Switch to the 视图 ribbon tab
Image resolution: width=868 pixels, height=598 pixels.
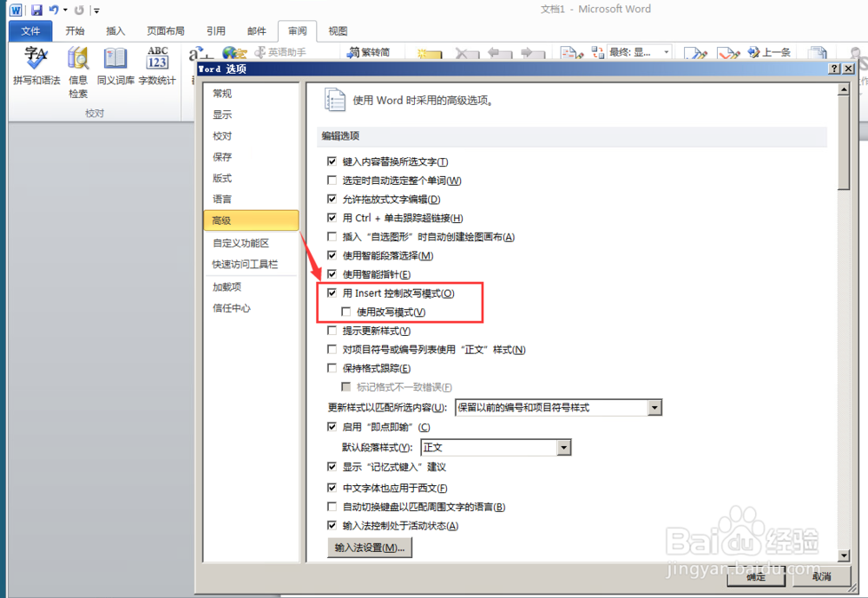(x=338, y=30)
